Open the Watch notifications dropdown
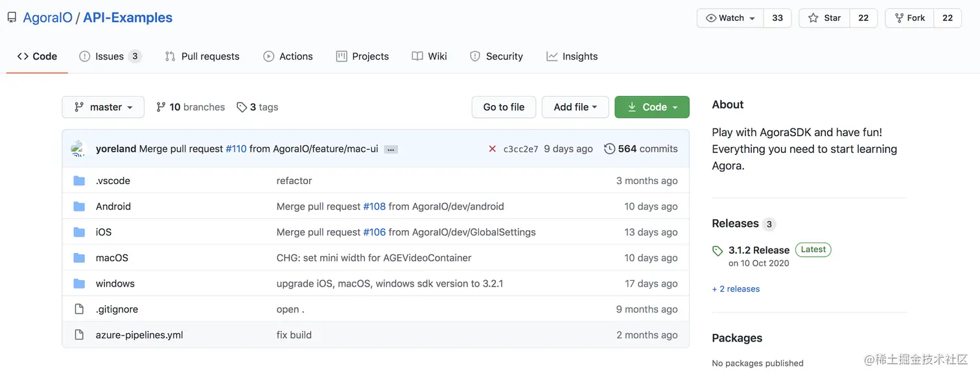 coord(730,18)
